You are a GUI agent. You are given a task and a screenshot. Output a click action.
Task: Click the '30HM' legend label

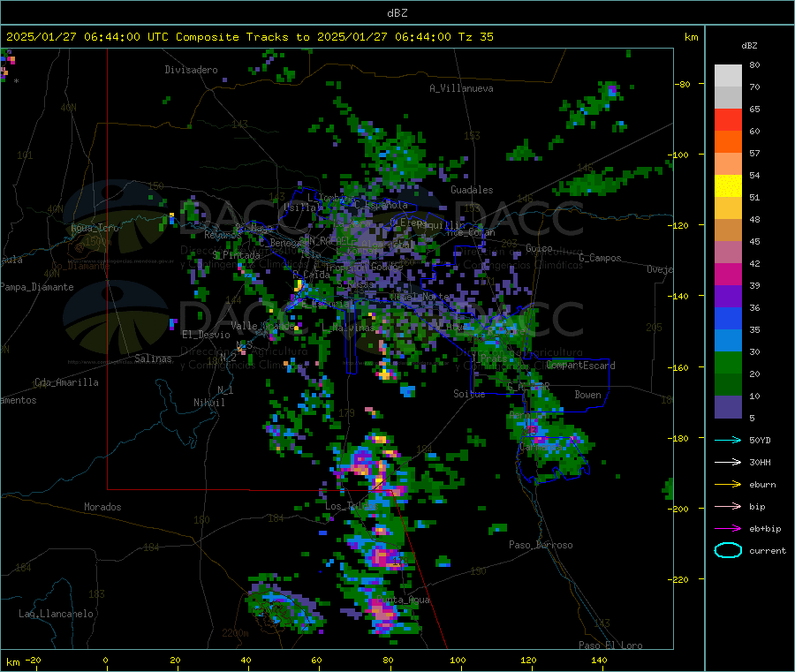pos(760,462)
